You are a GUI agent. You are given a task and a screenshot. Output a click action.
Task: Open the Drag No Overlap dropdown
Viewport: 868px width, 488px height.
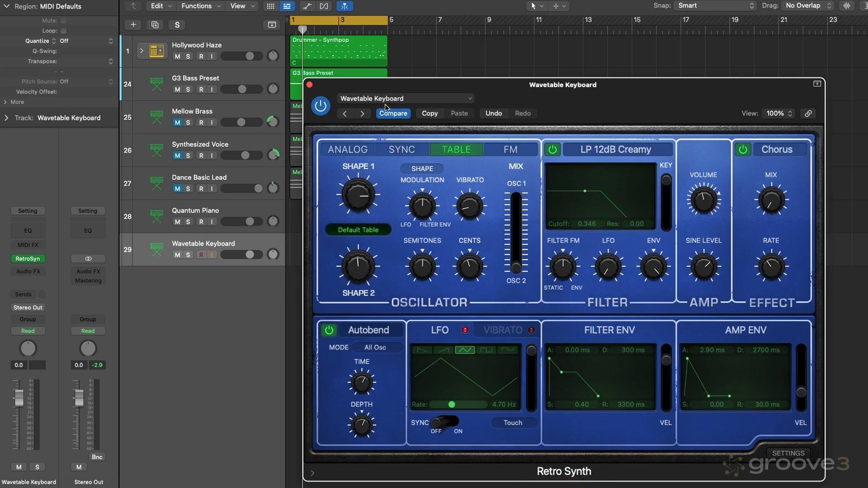[808, 5]
